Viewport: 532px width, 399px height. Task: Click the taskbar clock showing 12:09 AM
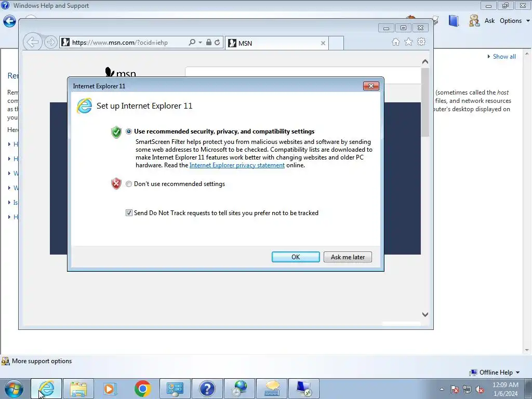pyautogui.click(x=505, y=389)
